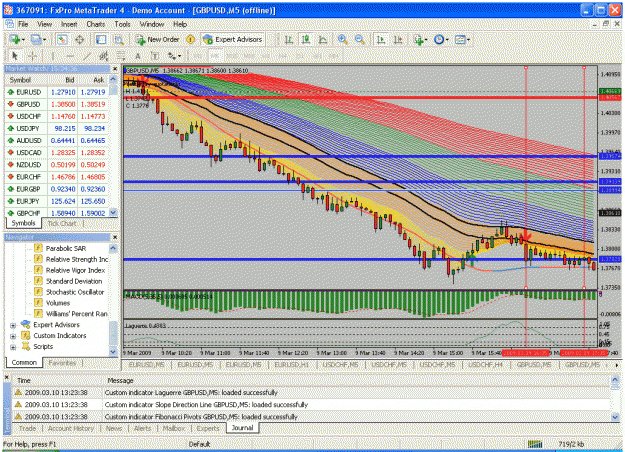Expand the Expert Advisors tree node
The width and height of the screenshot is (625, 452).
(13, 325)
